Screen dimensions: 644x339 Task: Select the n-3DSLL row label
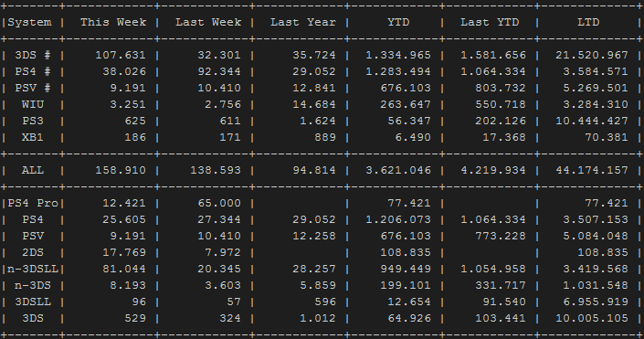(33, 269)
